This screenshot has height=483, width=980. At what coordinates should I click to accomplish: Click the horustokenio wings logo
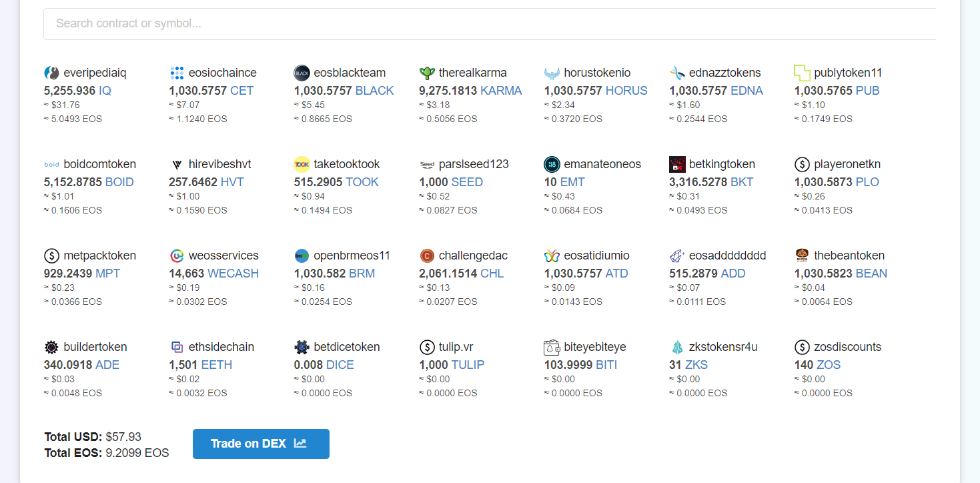tap(552, 73)
